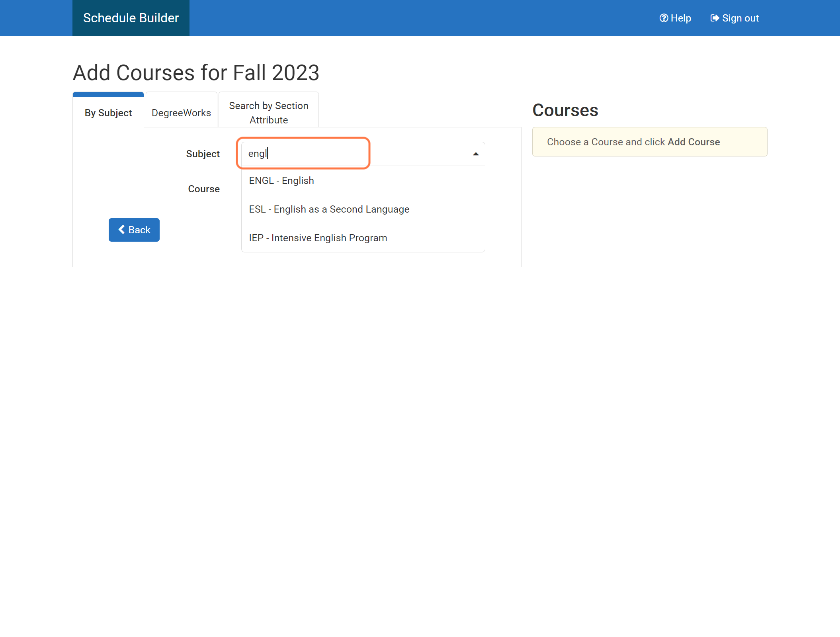Viewport: 840px width, 637px height.
Task: Click the Courses heading
Action: point(565,110)
